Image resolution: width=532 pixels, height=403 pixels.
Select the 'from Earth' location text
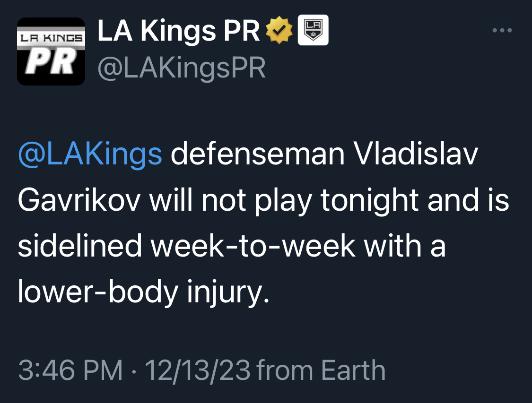click(x=321, y=370)
